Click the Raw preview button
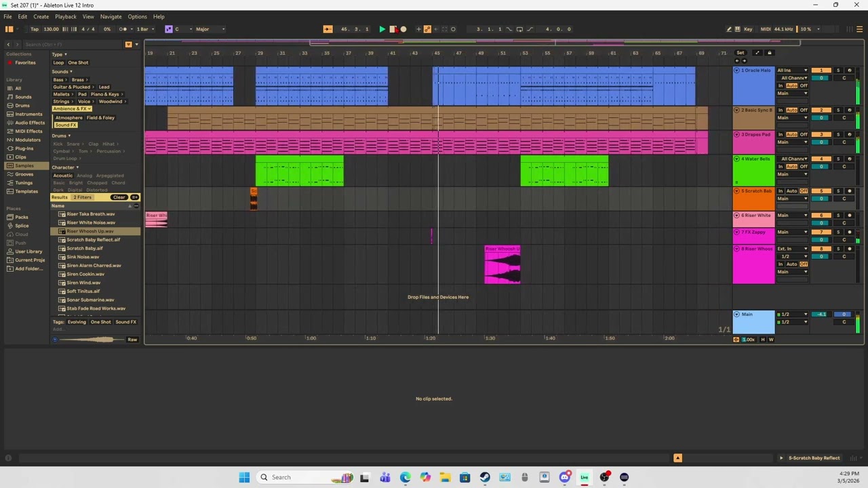868x488 pixels. (x=132, y=340)
